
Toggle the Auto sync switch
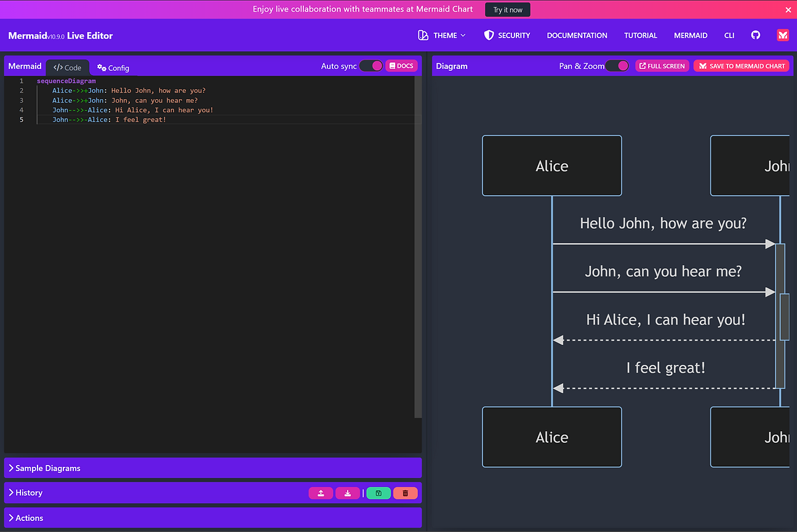371,66
